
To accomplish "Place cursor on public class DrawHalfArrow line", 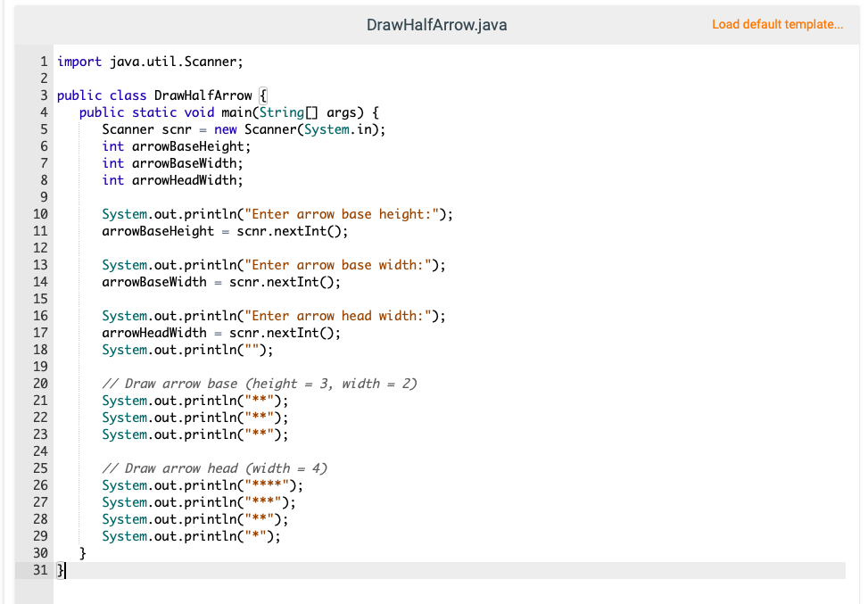I will point(162,95).
